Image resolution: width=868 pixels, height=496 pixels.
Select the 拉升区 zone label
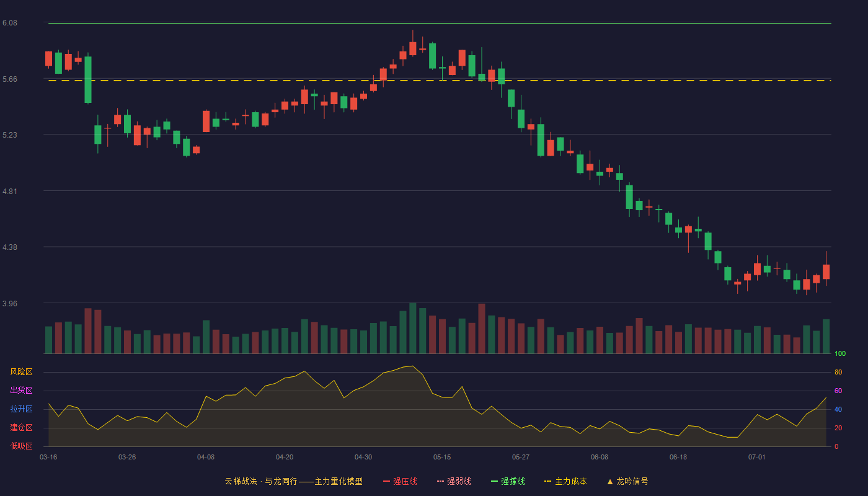tap(21, 409)
